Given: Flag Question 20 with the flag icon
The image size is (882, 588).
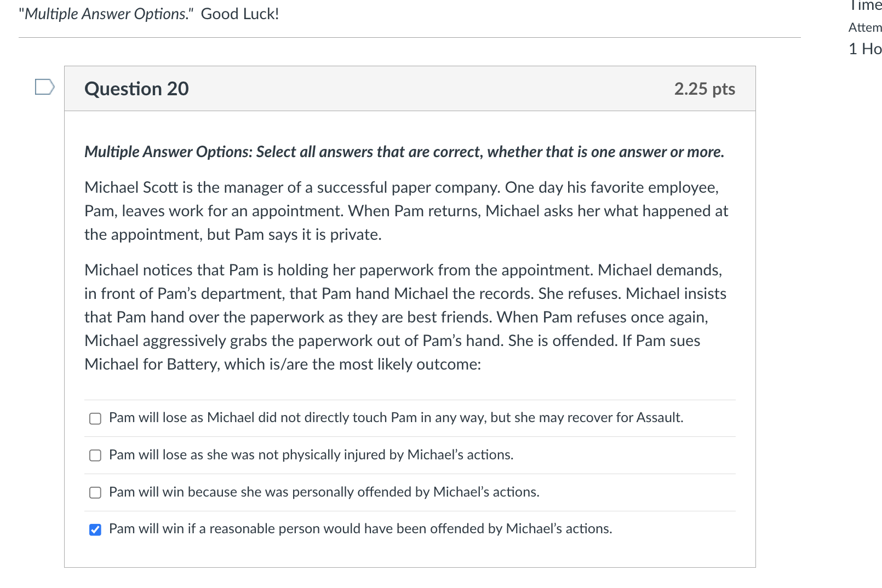Looking at the screenshot, I should coord(44,87).
